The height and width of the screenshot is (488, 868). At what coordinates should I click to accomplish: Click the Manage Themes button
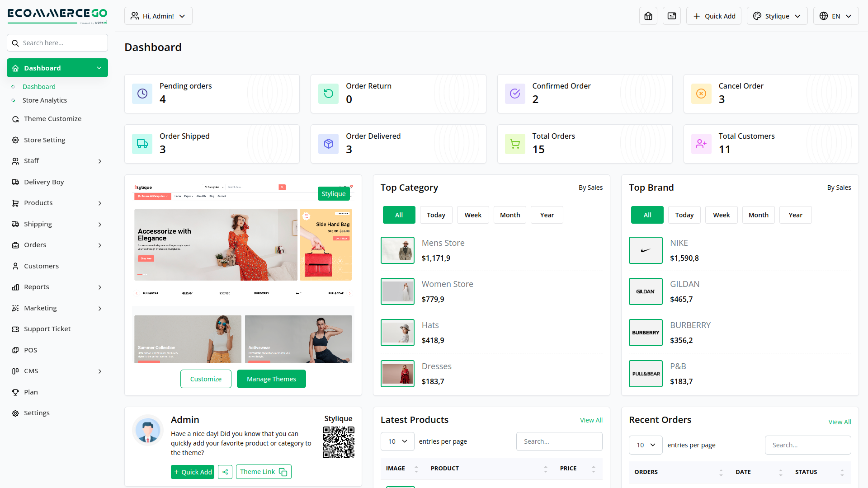click(271, 379)
